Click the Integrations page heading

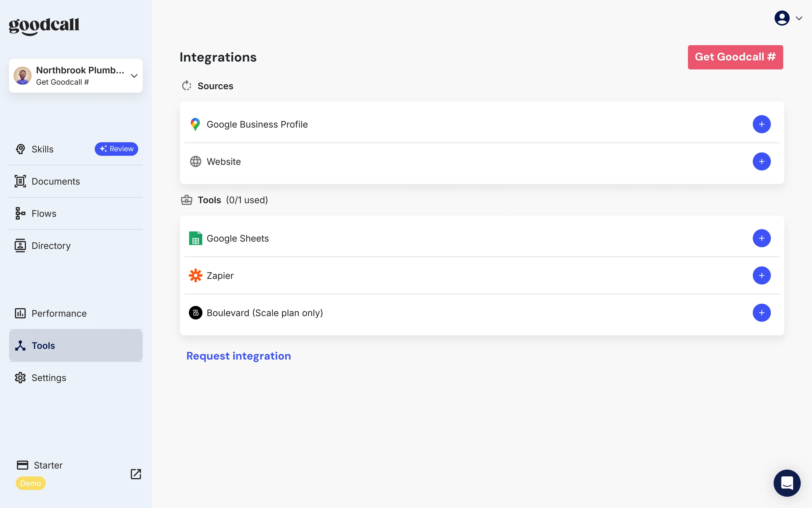pyautogui.click(x=218, y=57)
